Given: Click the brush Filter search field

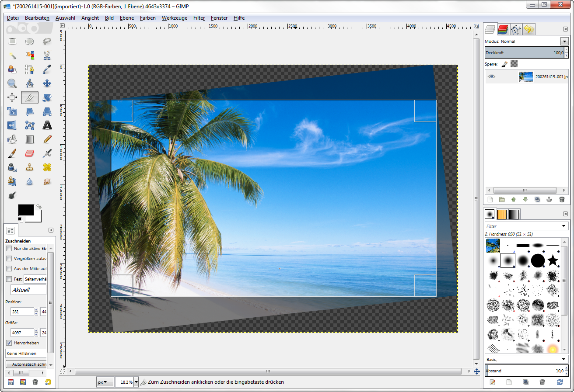Looking at the screenshot, I should click(523, 226).
